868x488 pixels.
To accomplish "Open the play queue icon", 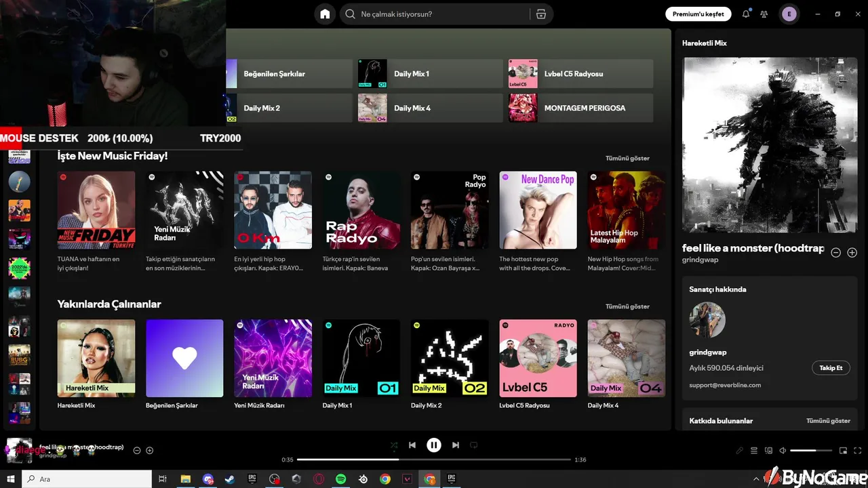I will (x=754, y=451).
